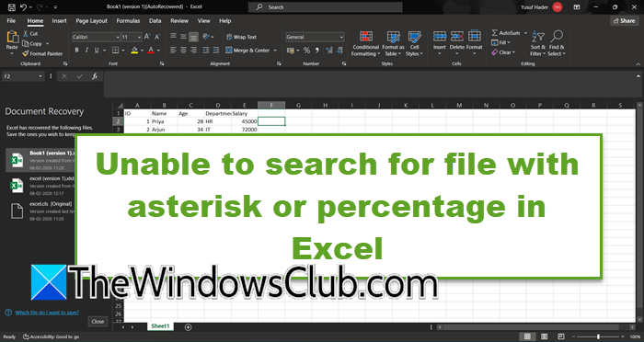This screenshot has height=342, width=644.
Task: Apply top vertical alignment
Action: (x=173, y=37)
